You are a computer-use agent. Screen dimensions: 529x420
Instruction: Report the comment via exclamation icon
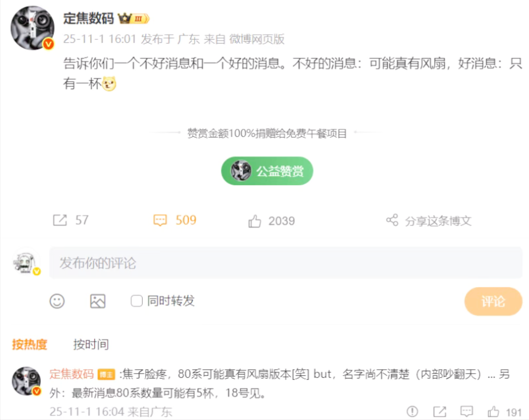point(413,411)
